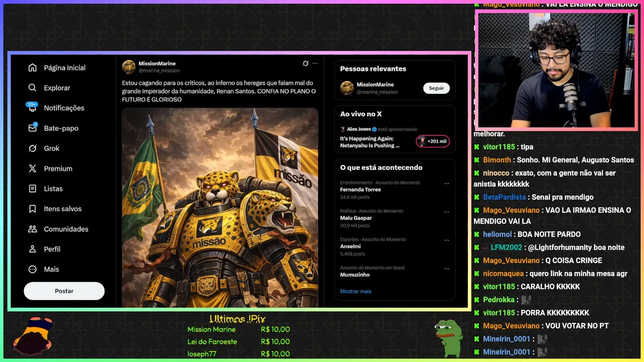Click the +201 mil listeners button
The width and height of the screenshot is (644, 362).
(433, 141)
